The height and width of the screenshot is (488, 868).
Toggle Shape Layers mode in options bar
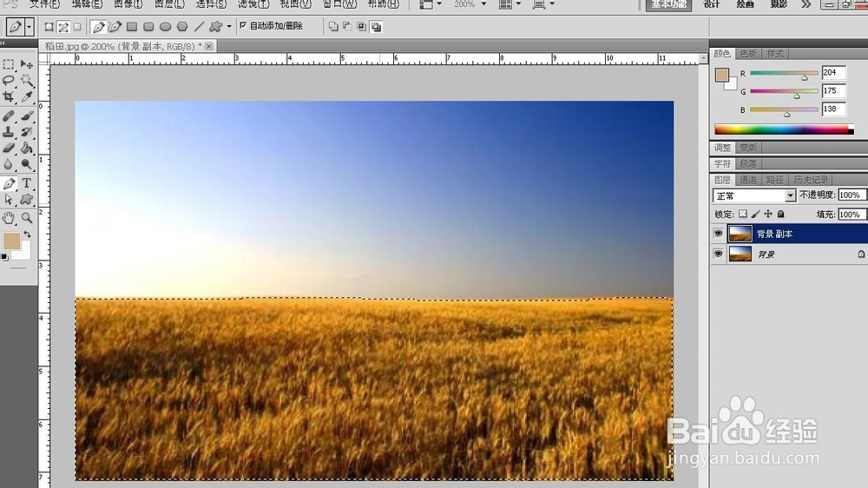pyautogui.click(x=49, y=27)
